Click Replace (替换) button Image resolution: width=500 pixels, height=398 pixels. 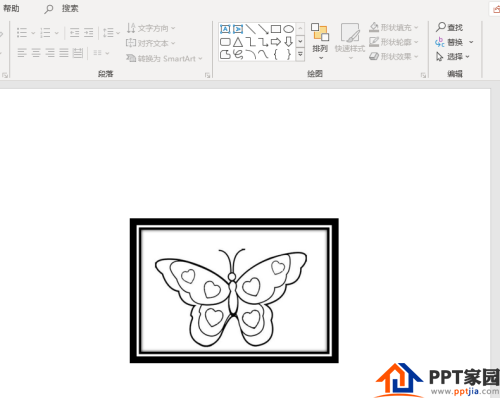pyautogui.click(x=449, y=42)
